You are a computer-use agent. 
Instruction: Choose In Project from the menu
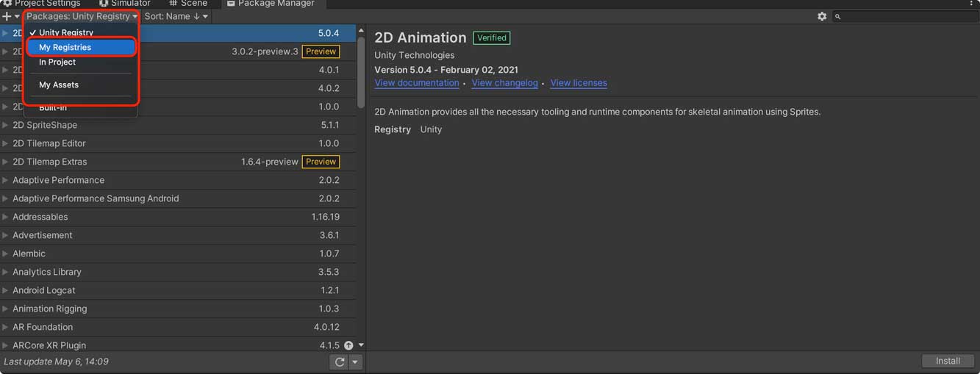pyautogui.click(x=81, y=62)
